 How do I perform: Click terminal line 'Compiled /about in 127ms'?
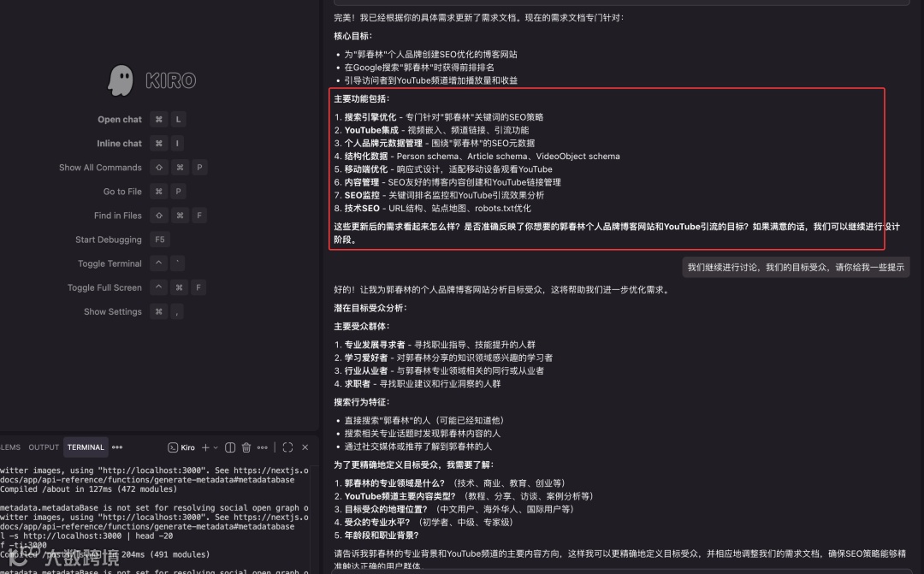(x=88, y=489)
